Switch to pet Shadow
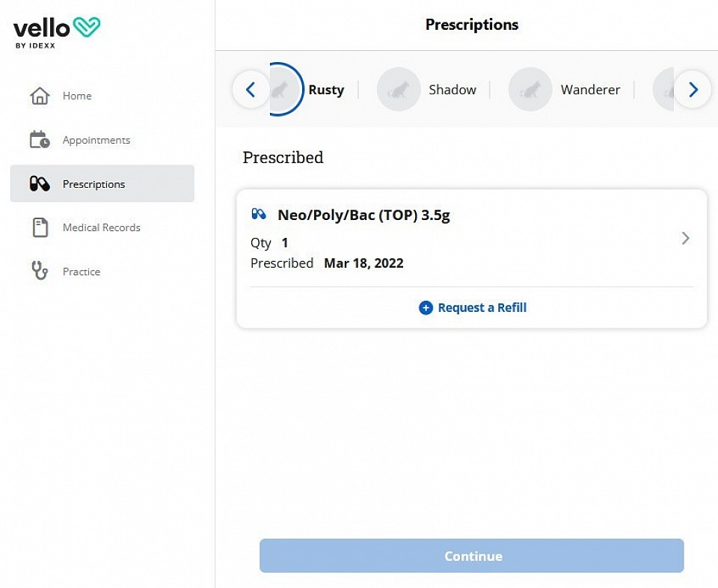 (x=452, y=90)
